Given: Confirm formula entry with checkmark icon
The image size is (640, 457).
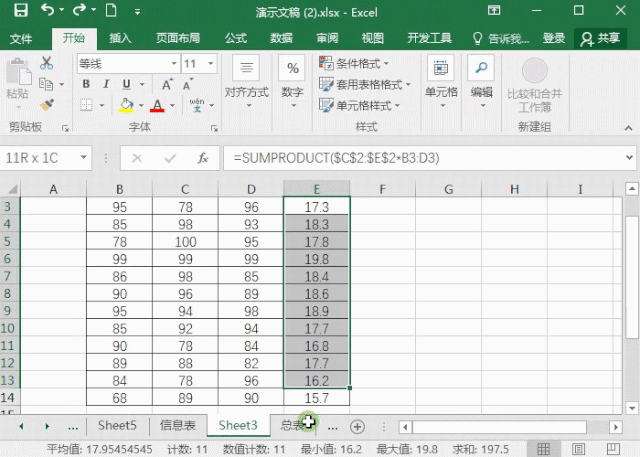Looking at the screenshot, I should click(170, 158).
